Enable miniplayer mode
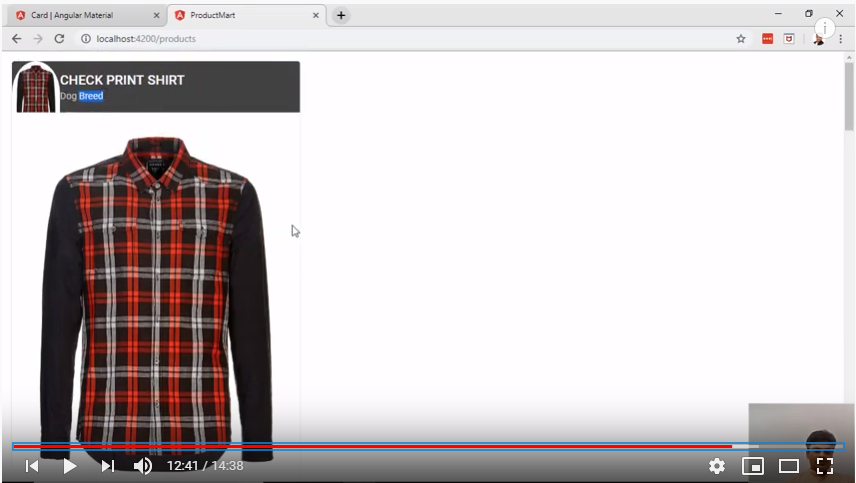 pyautogui.click(x=753, y=466)
